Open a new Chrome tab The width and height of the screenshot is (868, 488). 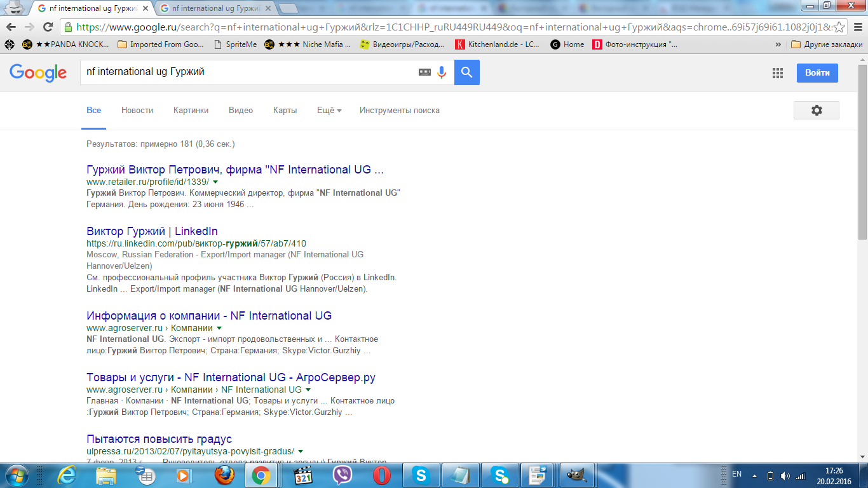[288, 8]
